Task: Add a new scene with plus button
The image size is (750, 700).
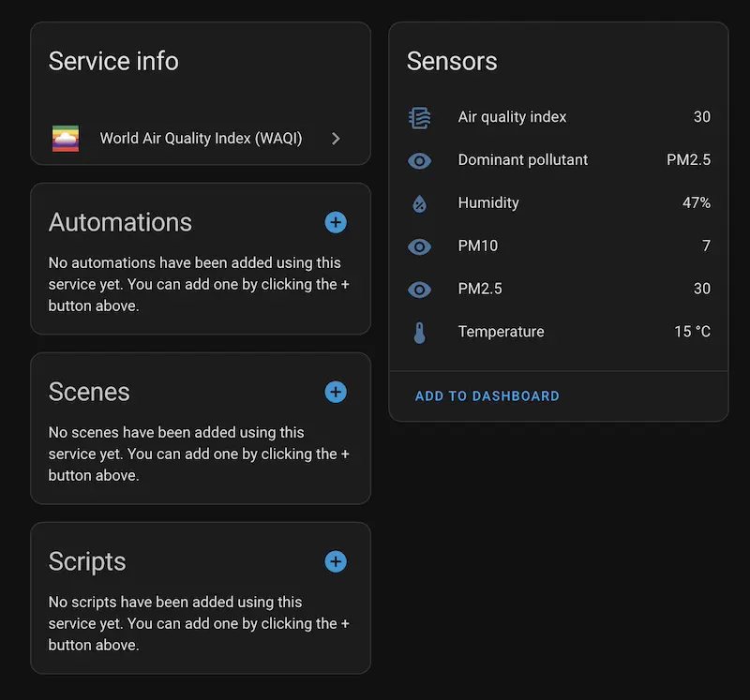Action: pos(336,392)
